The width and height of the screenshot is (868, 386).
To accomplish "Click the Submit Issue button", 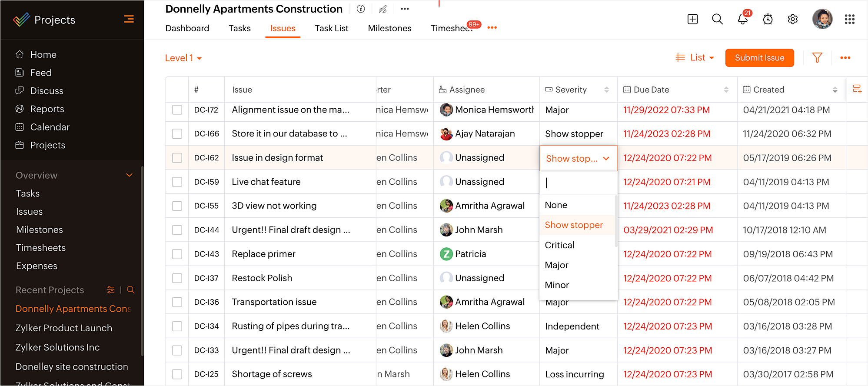I will point(759,58).
